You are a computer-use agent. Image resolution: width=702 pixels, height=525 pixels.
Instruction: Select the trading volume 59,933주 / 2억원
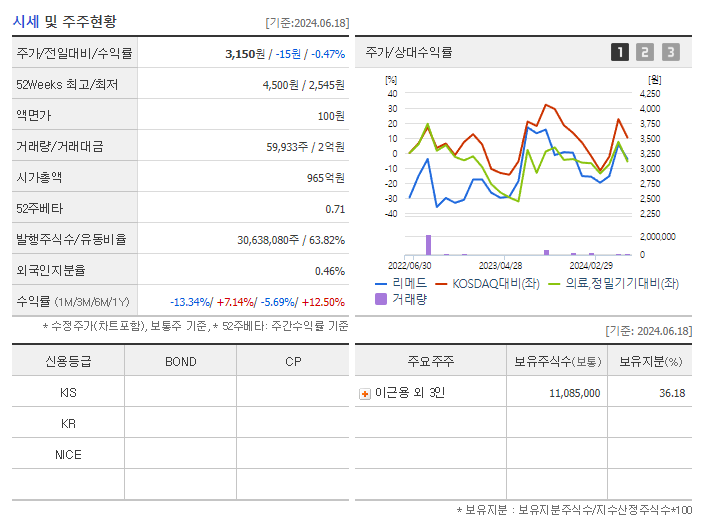[305, 147]
